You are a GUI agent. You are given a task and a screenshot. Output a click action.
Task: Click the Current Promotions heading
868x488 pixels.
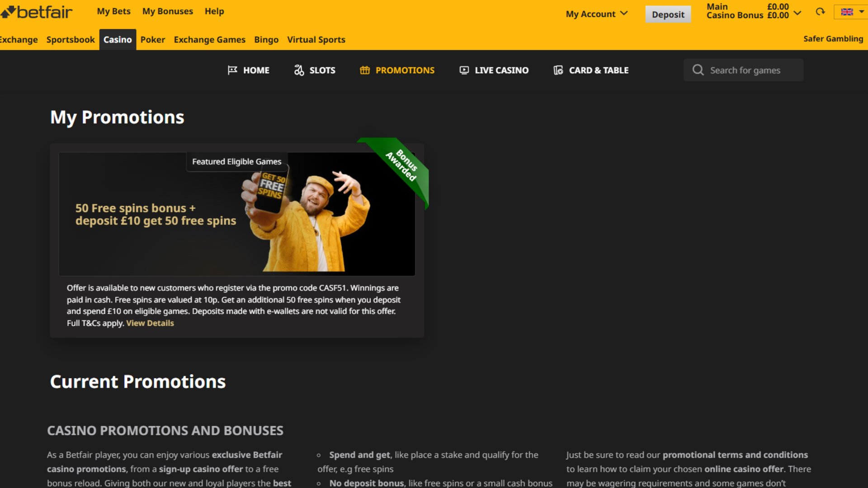click(x=138, y=382)
